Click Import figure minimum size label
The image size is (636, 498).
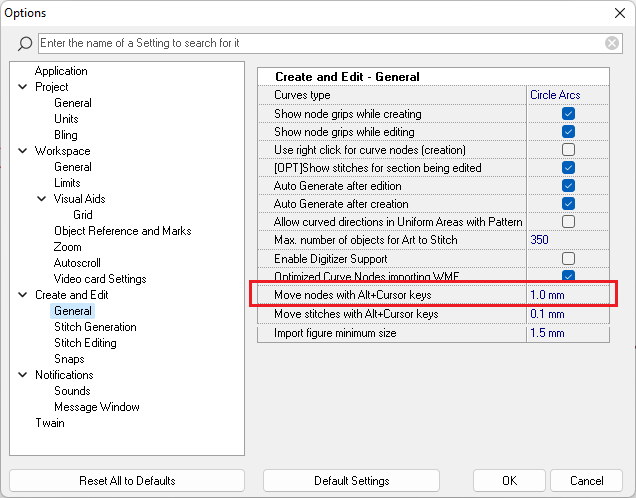pyautogui.click(x=335, y=333)
